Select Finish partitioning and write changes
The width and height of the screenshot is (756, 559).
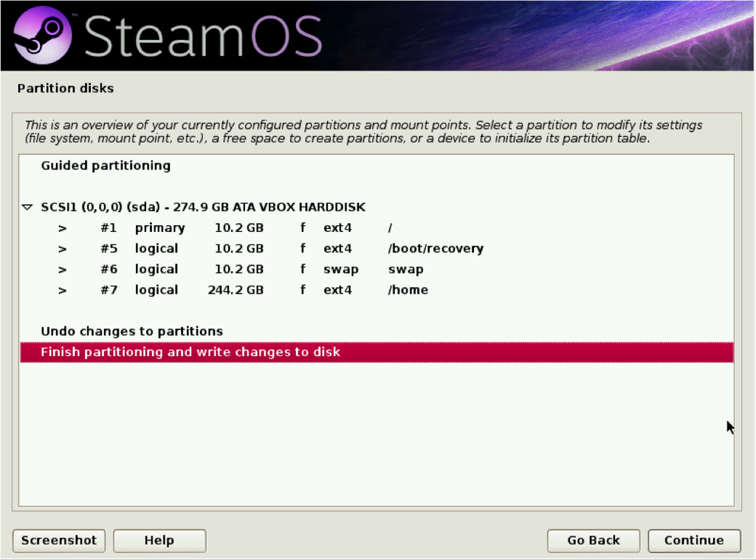190,352
